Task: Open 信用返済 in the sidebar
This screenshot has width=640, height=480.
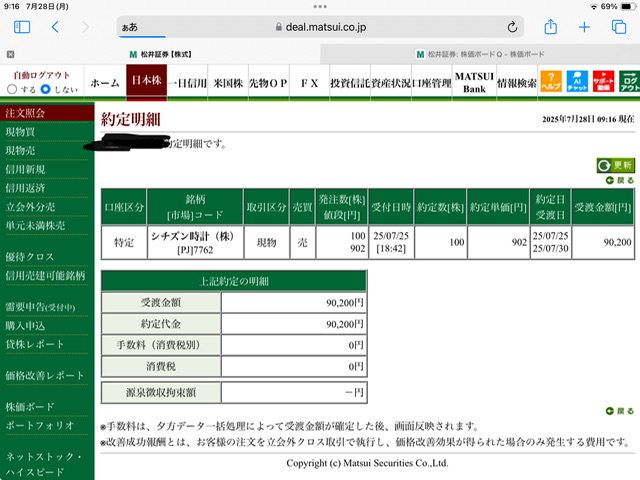Action: (x=25, y=188)
